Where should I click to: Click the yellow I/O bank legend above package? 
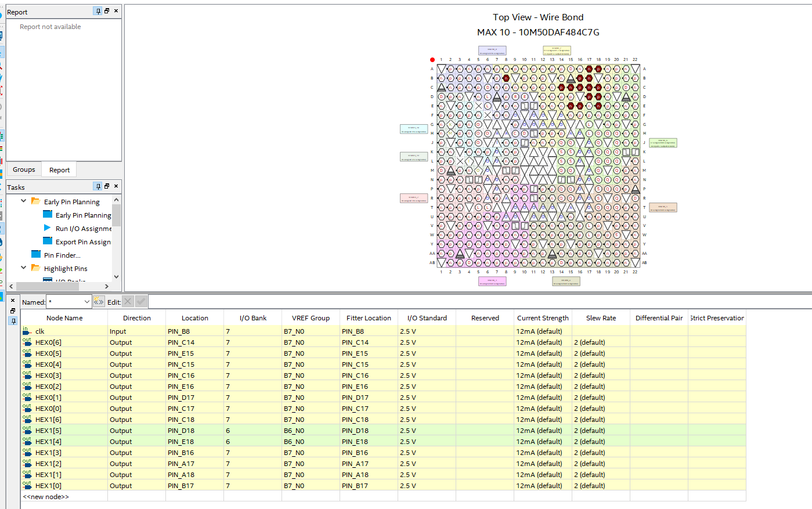[x=557, y=50]
